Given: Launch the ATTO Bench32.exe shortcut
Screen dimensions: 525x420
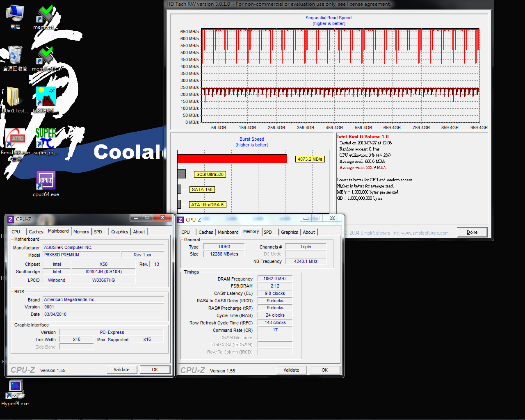Looking at the screenshot, I should click(x=15, y=144).
